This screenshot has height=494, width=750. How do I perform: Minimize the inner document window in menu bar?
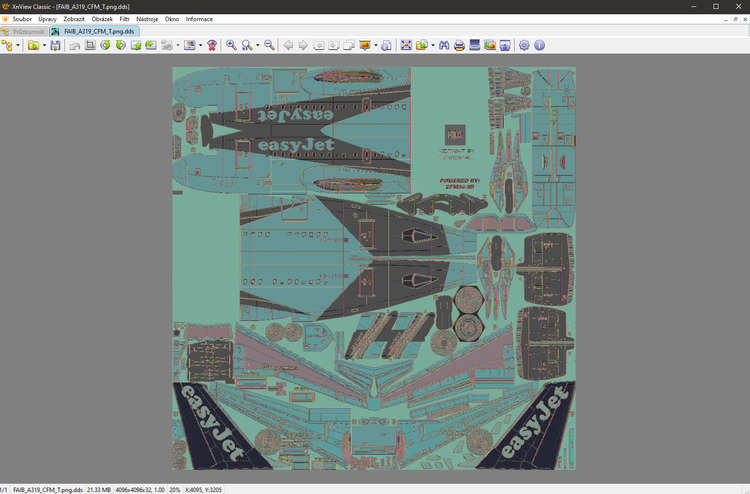(x=726, y=19)
